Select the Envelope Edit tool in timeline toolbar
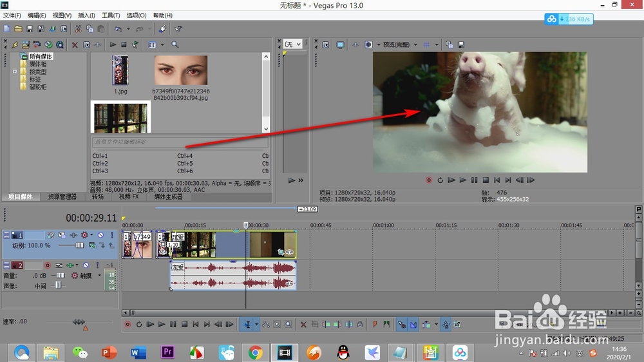Viewport: 644px width, 362px height. point(266,325)
